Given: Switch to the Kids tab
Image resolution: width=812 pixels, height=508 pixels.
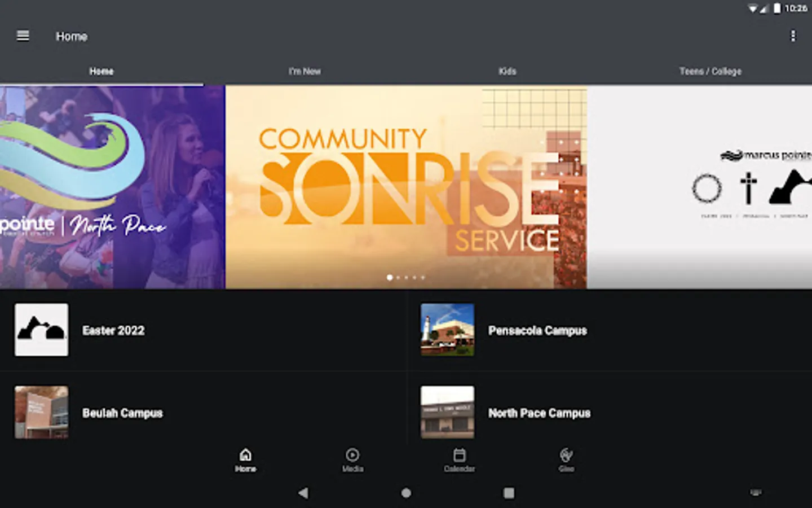Looking at the screenshot, I should (x=507, y=71).
